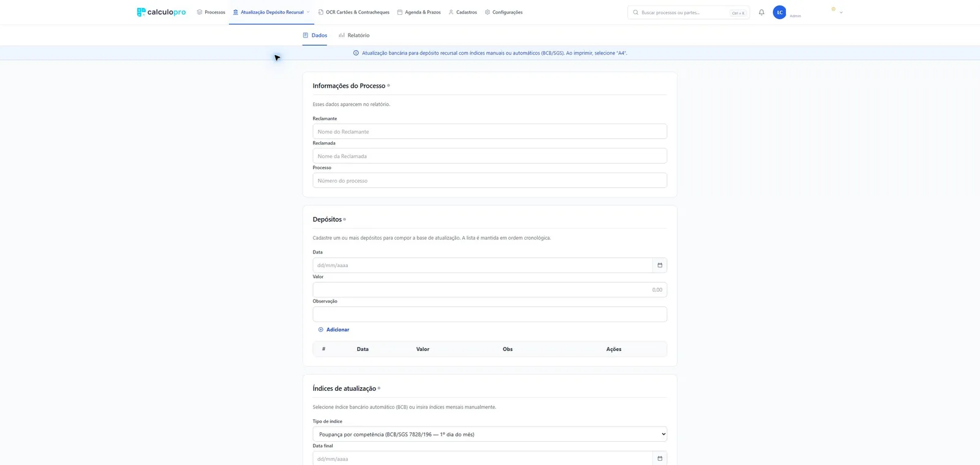
Task: Click the # column header in deposits table
Action: (x=323, y=349)
